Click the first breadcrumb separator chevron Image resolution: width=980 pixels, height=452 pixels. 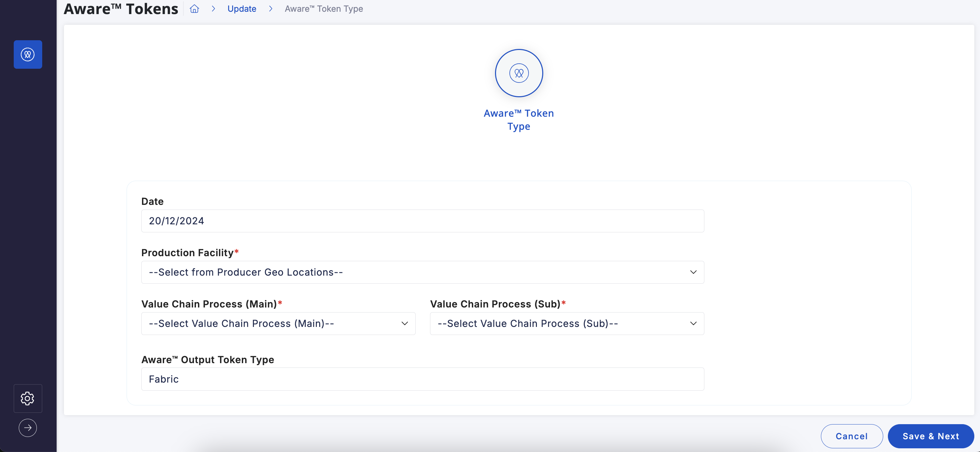tap(213, 9)
